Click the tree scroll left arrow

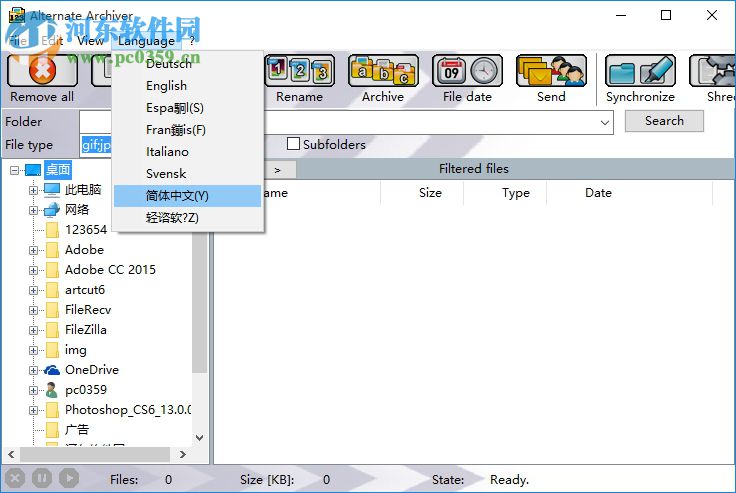click(11, 454)
